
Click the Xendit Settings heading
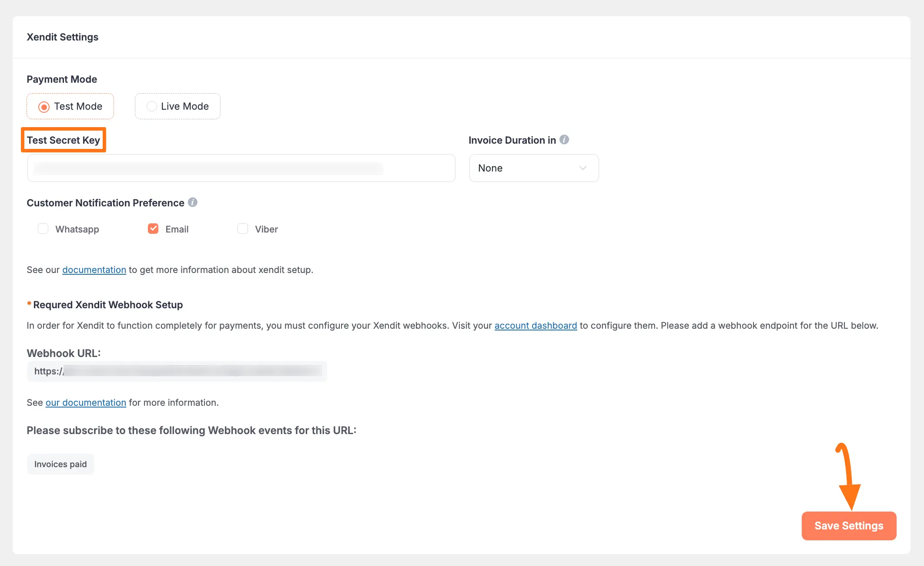(63, 37)
